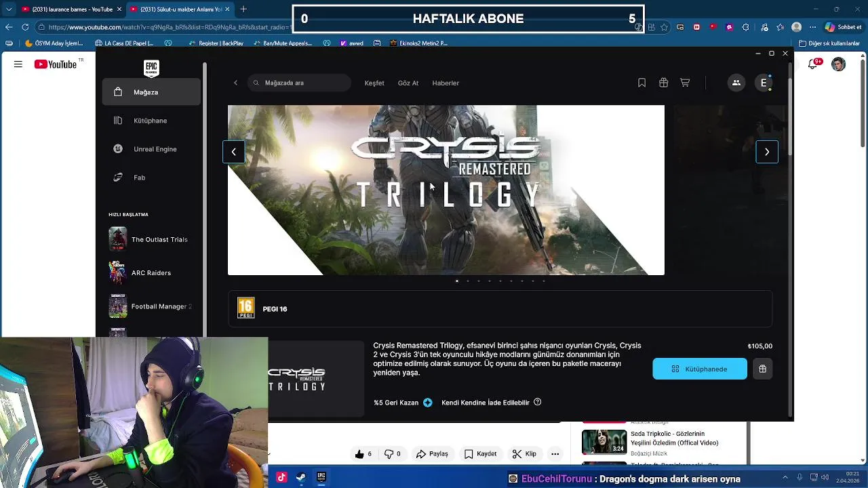Click the Paylaş share button
This screenshot has height=488, width=868.
[432, 454]
